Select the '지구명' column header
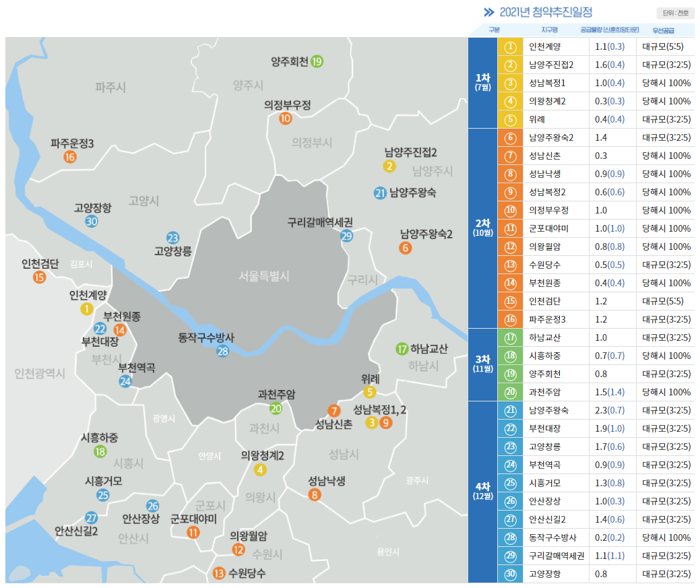 point(550,30)
